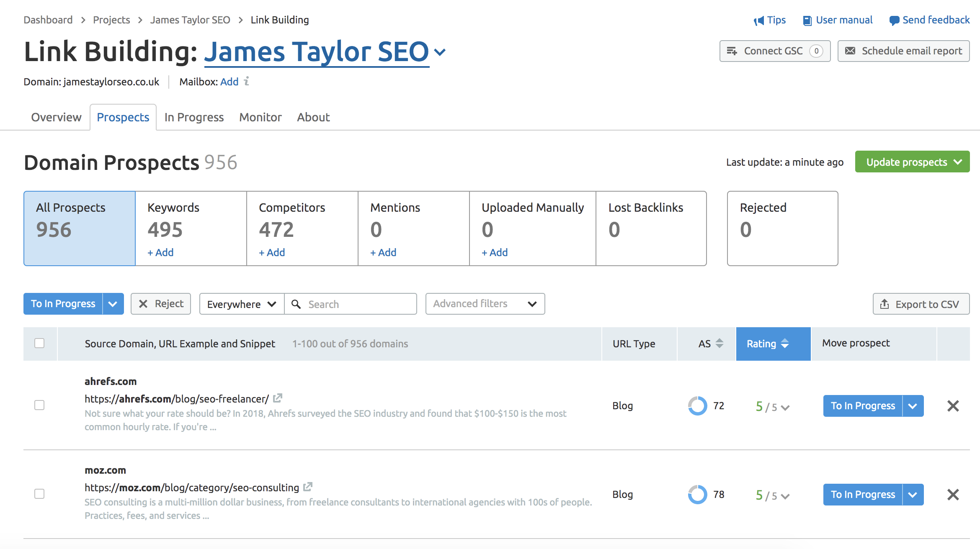The height and width of the screenshot is (549, 980).
Task: Select the Prospects tab
Action: [123, 117]
